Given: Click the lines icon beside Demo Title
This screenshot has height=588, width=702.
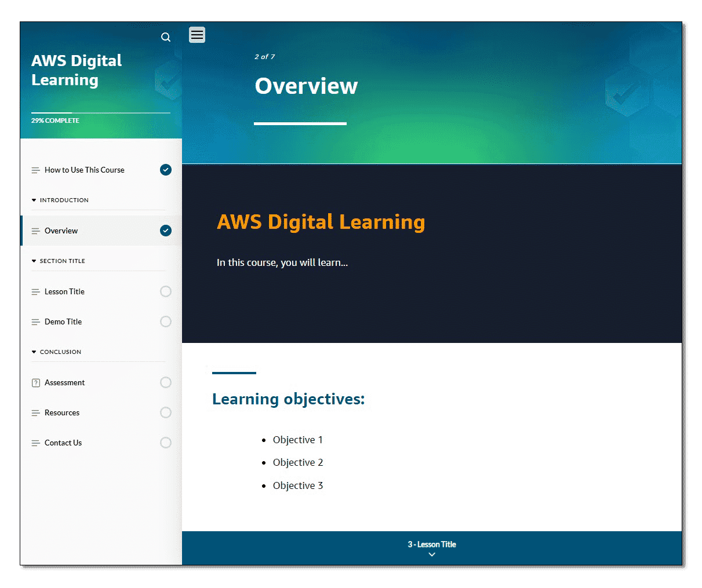Looking at the screenshot, I should 35,322.
